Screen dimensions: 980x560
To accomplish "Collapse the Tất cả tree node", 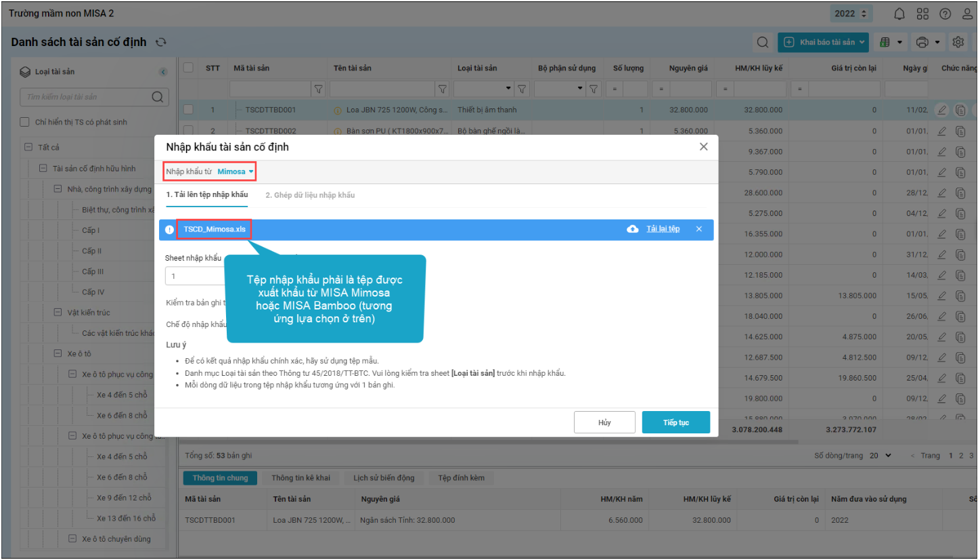I will pos(28,147).
